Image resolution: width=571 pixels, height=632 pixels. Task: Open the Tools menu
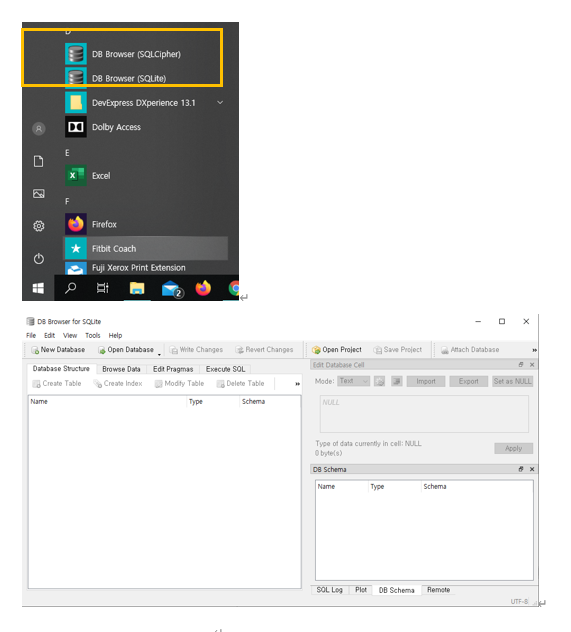click(93, 335)
